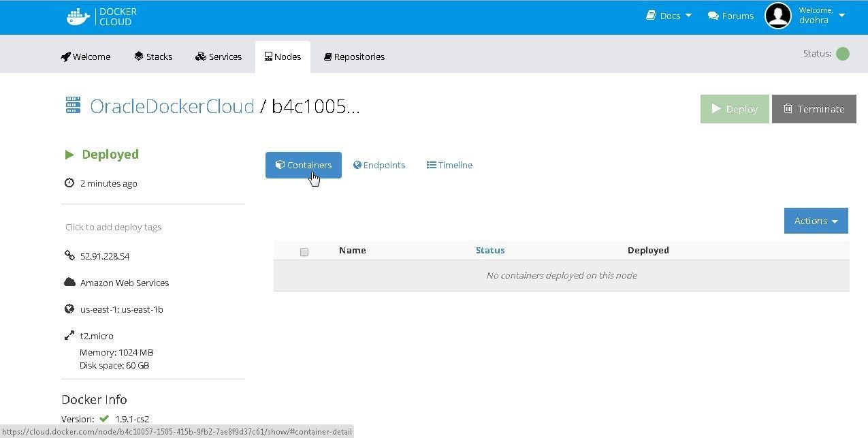Switch to the Services tab
Image resolution: width=868 pixels, height=438 pixels.
coord(219,57)
